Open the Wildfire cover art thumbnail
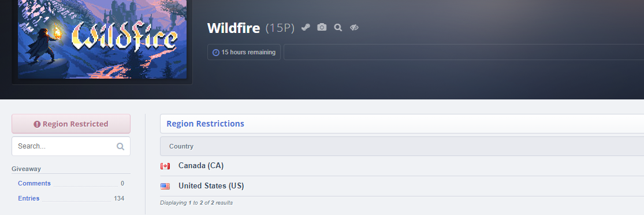This screenshot has height=215, width=644. (x=102, y=39)
